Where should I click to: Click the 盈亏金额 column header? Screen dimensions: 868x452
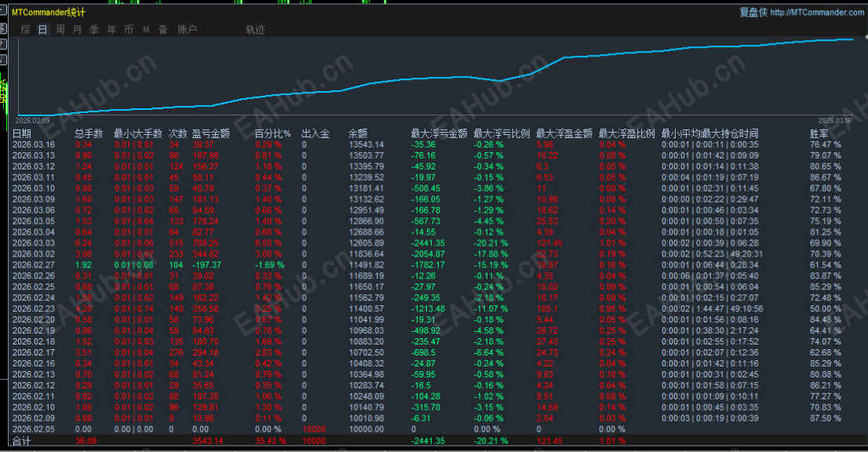[x=211, y=133]
